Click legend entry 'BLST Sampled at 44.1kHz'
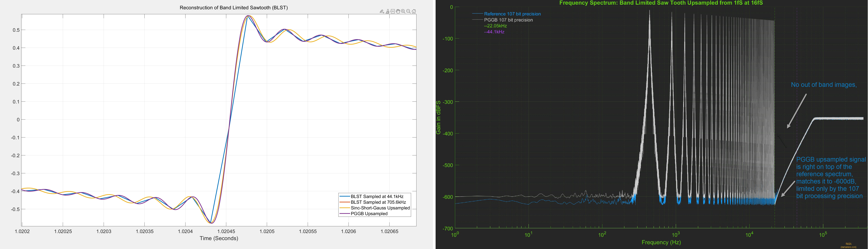 [x=377, y=196]
